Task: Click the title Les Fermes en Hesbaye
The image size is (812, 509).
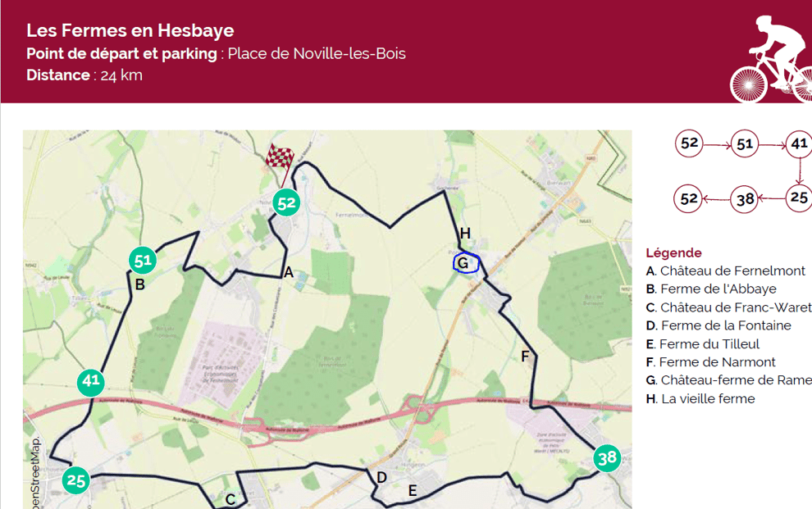Action: pyautogui.click(x=130, y=30)
